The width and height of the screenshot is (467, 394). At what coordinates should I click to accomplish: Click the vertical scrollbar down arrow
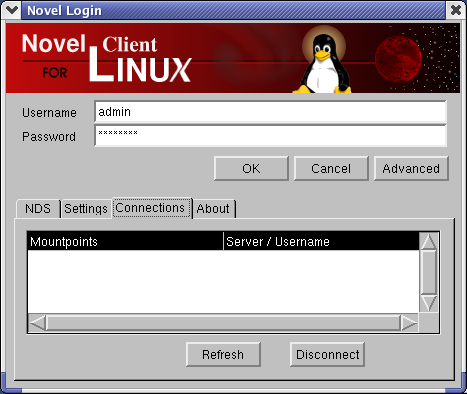pos(429,303)
